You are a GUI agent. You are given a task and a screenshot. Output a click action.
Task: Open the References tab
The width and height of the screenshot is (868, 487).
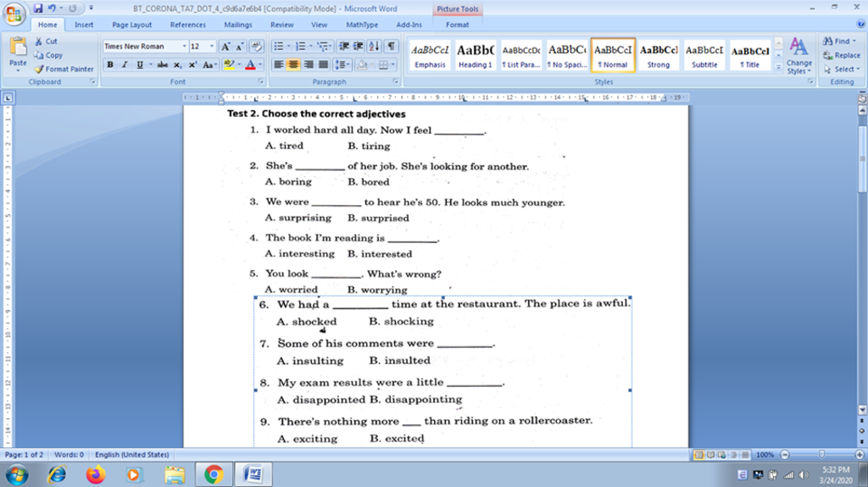point(187,25)
